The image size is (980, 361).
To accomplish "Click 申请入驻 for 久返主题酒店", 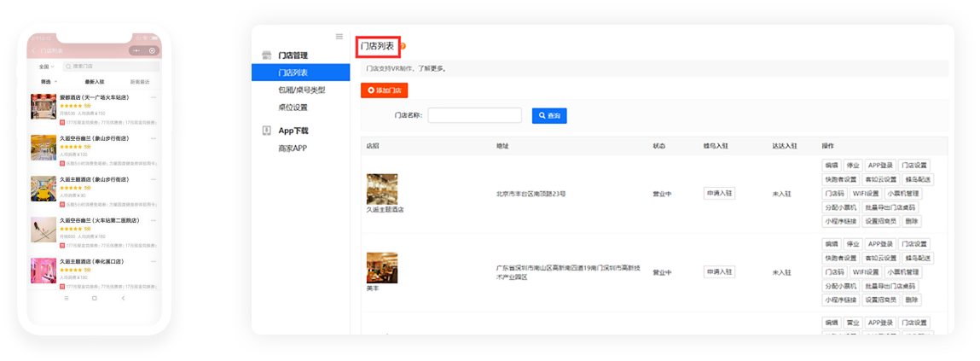I will coord(719,194).
